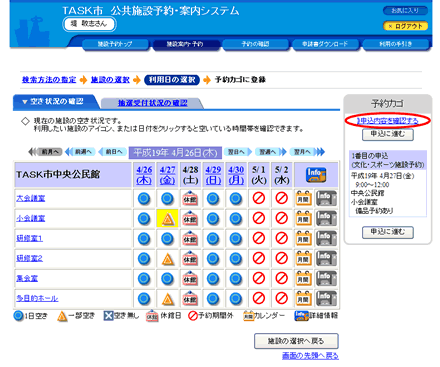Open the 申込内容を確認する link
This screenshot has width=440, height=367.
388,121
